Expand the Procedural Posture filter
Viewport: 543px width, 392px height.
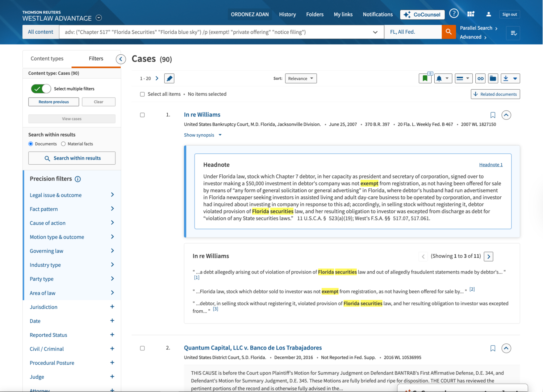pyautogui.click(x=72, y=363)
